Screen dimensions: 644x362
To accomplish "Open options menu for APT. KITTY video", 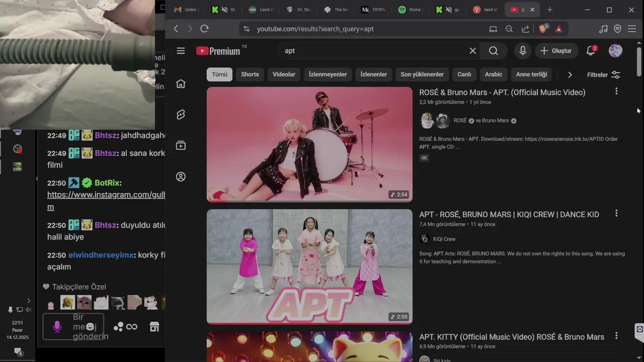I will [x=616, y=335].
